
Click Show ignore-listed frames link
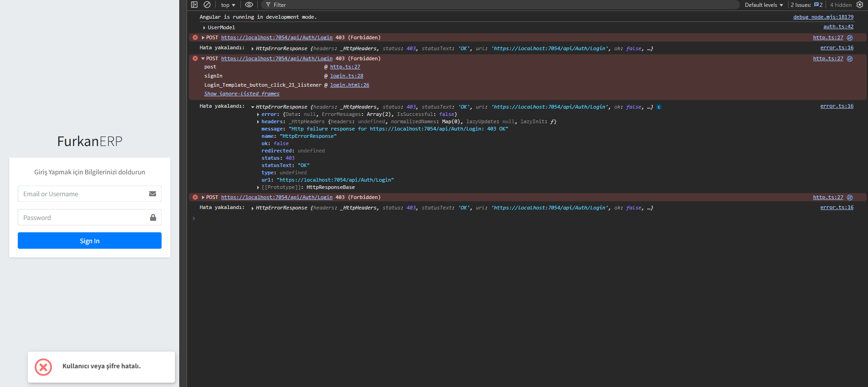pos(242,94)
